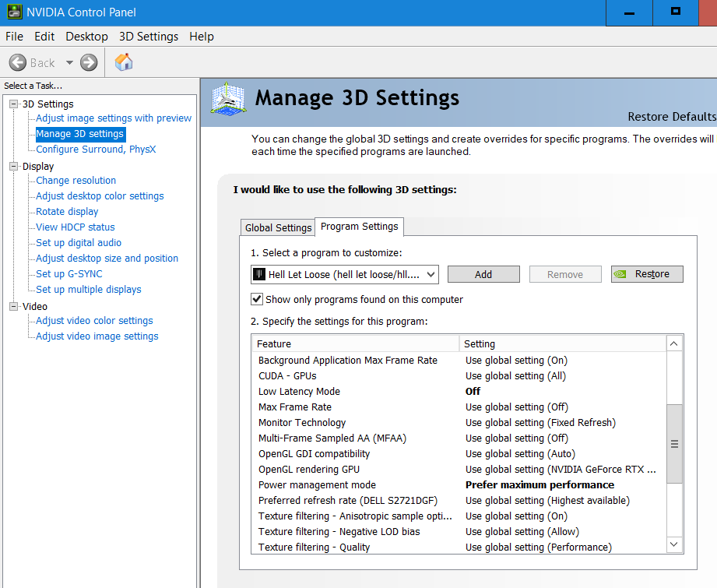Viewport: 717px width, 588px height.
Task: Click the Restore button with NVIDIA logo
Action: 647,274
